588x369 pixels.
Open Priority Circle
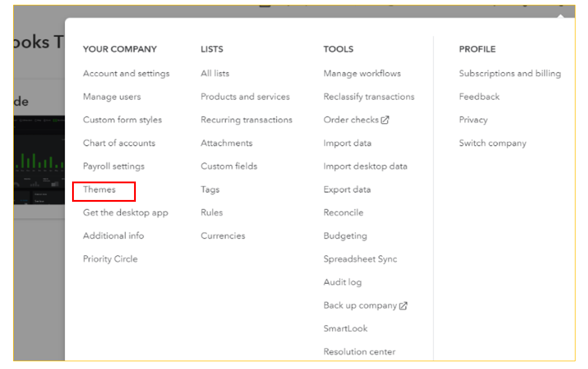110,259
